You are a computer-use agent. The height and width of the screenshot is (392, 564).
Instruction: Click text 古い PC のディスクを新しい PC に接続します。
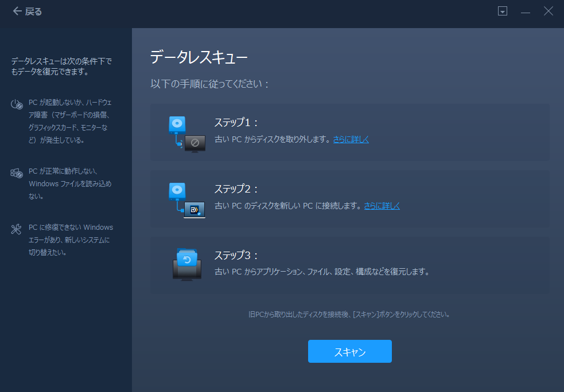click(288, 206)
